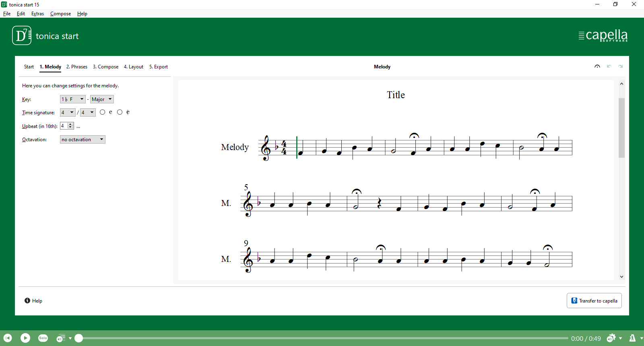Click the 0:00 / 0:49 time display

586,339
